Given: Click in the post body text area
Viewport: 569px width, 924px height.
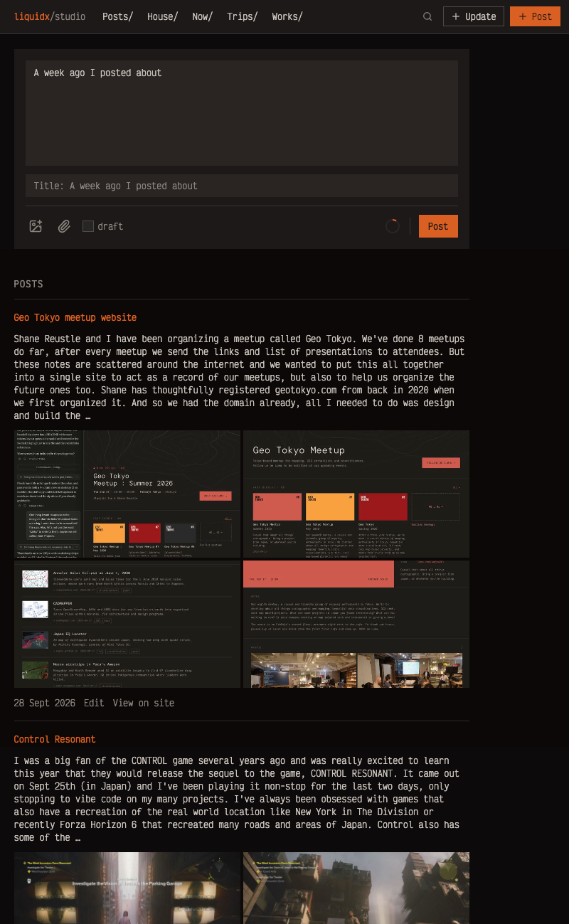Looking at the screenshot, I should [242, 113].
